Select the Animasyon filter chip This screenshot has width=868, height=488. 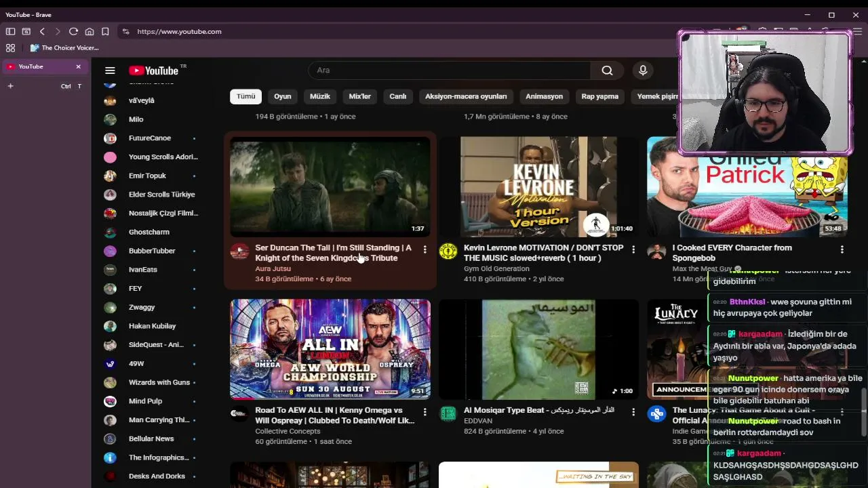click(x=544, y=96)
